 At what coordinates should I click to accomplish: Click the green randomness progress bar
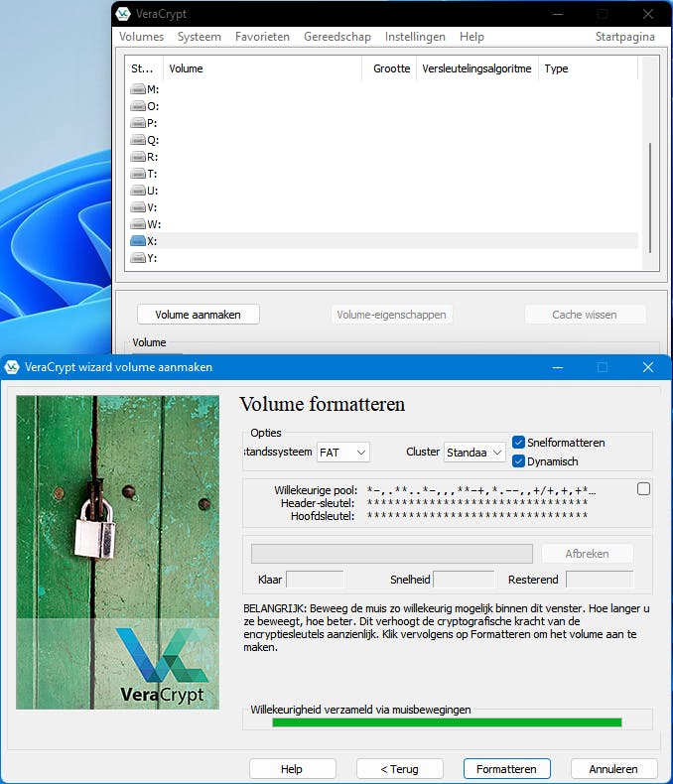pyautogui.click(x=447, y=722)
